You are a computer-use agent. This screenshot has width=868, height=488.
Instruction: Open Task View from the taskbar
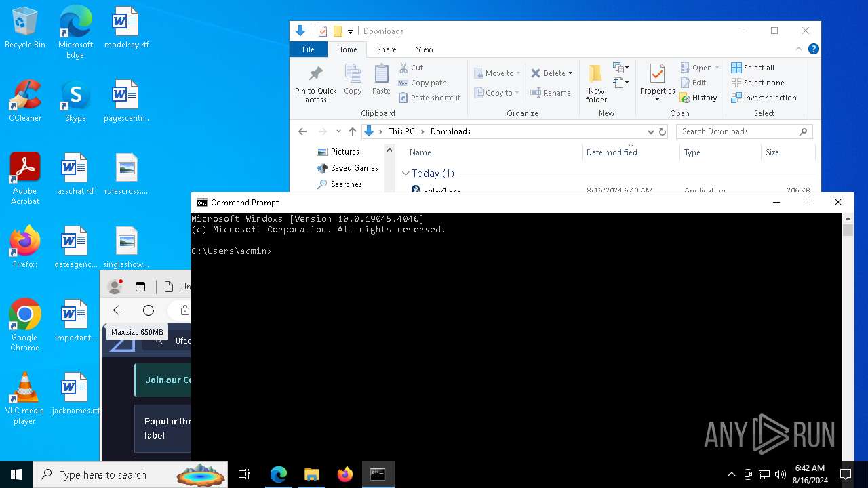pos(244,474)
